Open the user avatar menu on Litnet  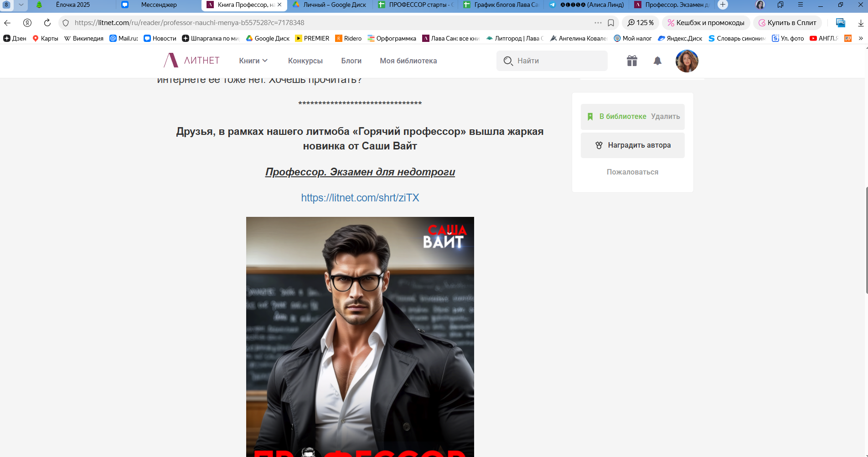[687, 61]
